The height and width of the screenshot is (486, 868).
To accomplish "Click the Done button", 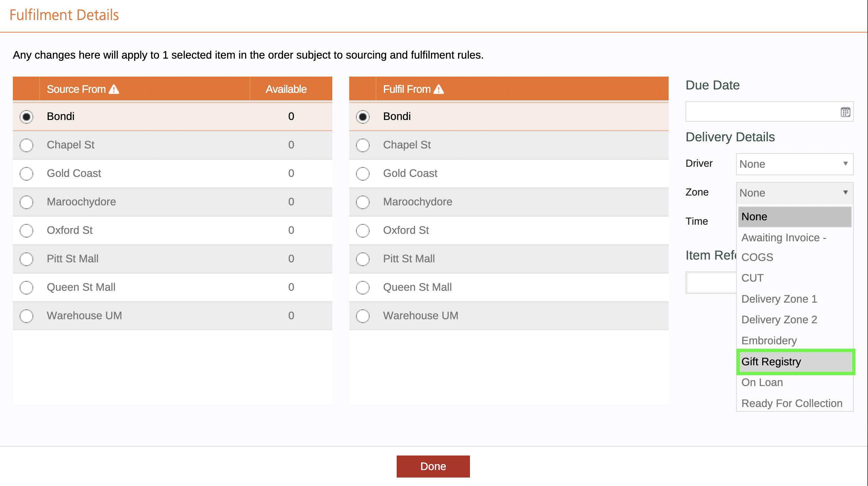I will (433, 466).
